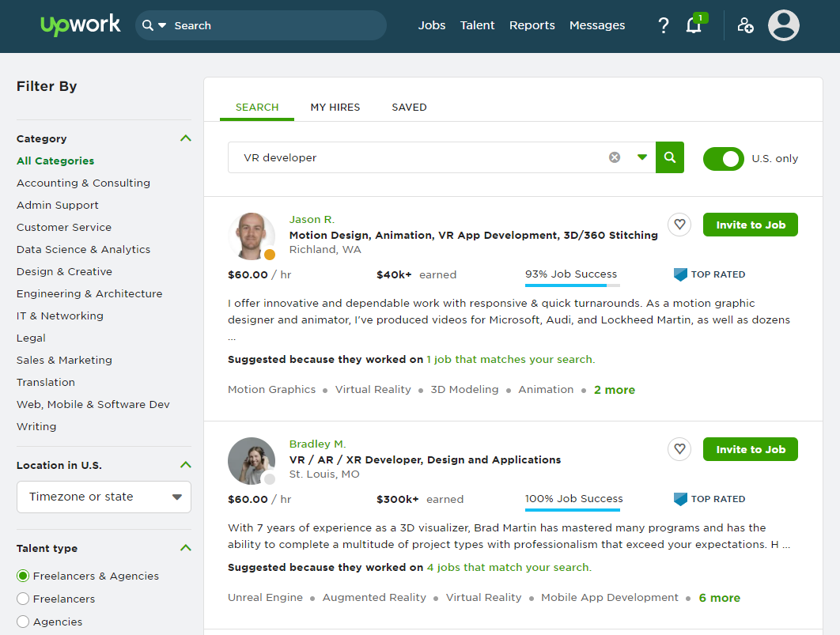Open the Timezone or state dropdown

click(104, 497)
